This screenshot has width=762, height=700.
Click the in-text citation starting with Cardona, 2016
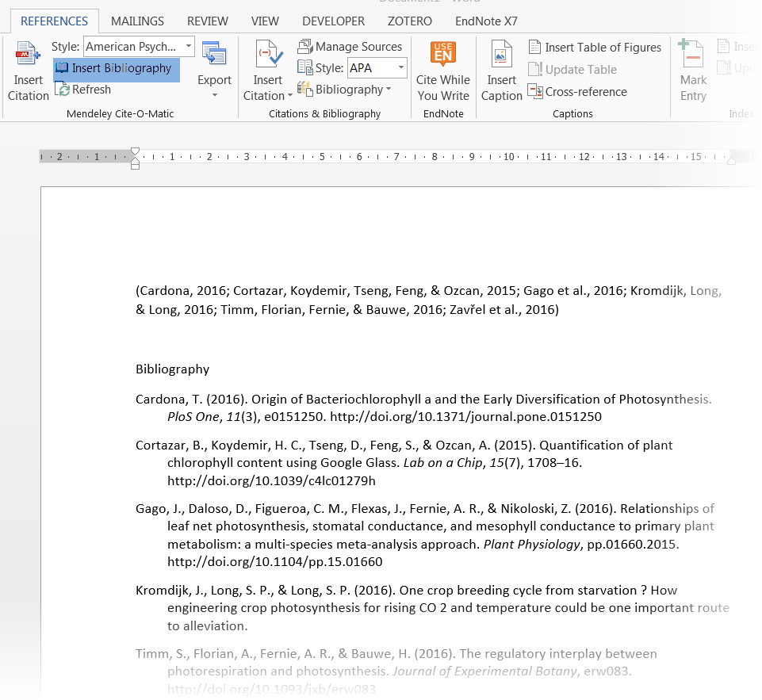(428, 300)
